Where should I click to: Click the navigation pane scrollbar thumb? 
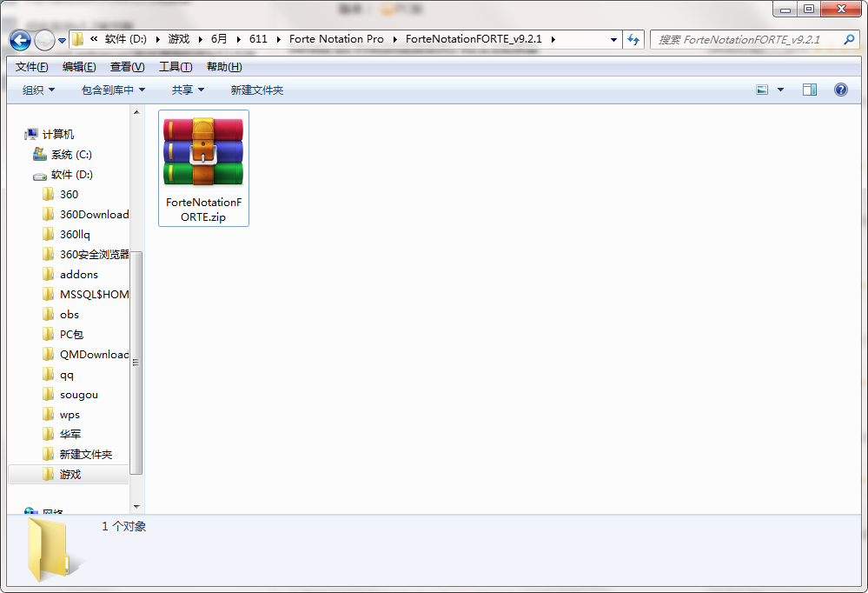[136, 363]
